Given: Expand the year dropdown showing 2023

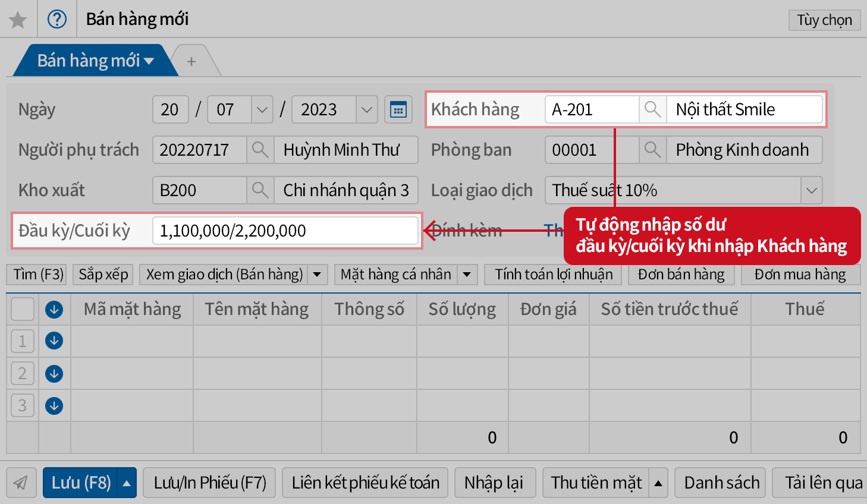Looking at the screenshot, I should click(x=367, y=110).
